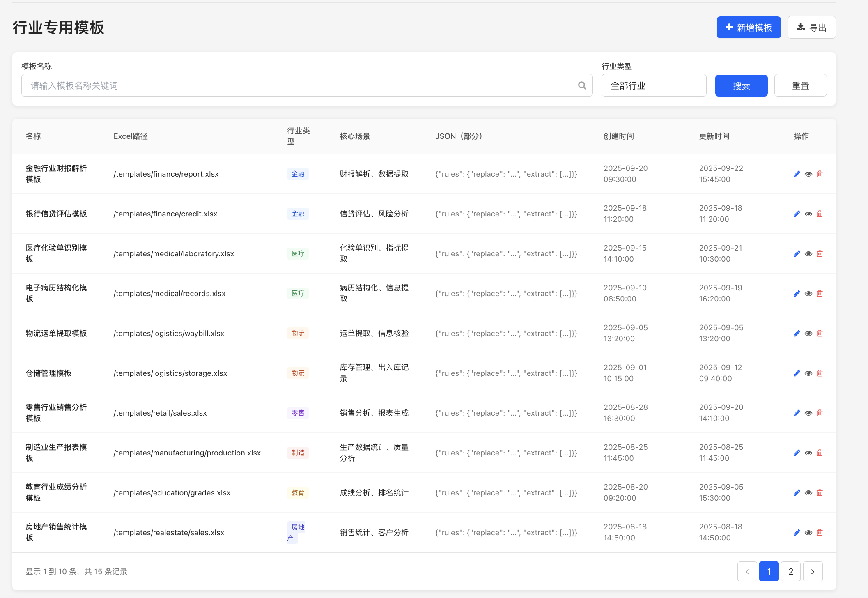Go to next page using right chevron
Screen dimensions: 868x598
813,571
